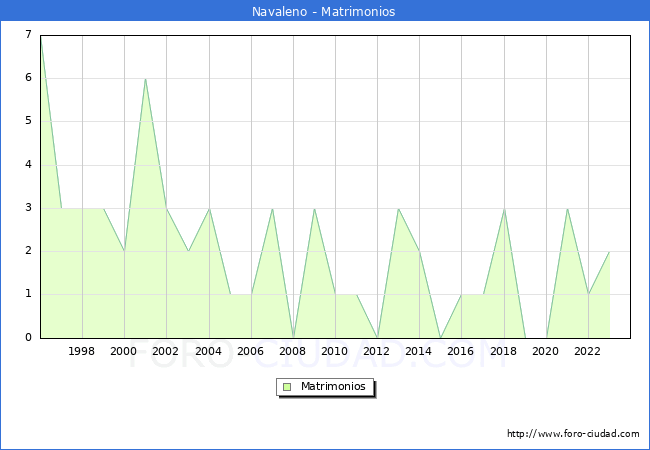Click the y-axis label 7
Screen dimensions: 650x450
point(28,35)
